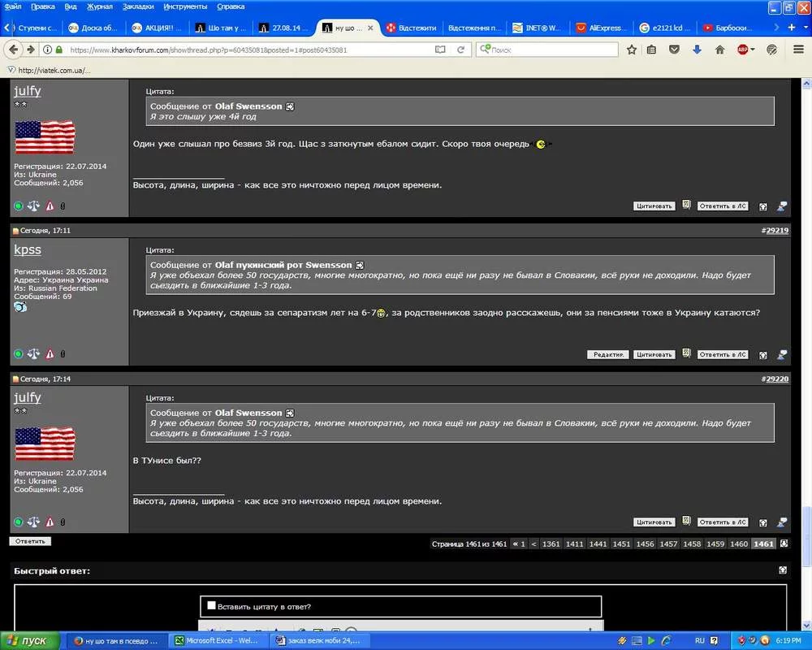Open the Журнал menu
This screenshot has width=812, height=650.
point(99,6)
